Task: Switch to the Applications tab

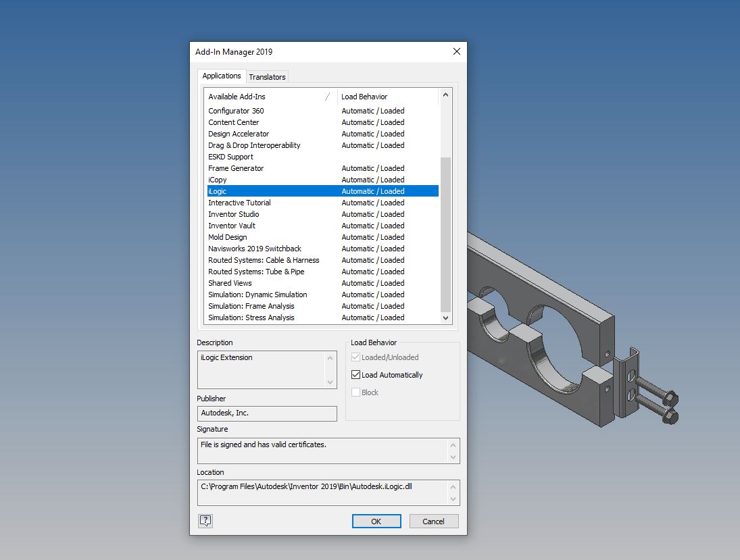Action: (221, 76)
